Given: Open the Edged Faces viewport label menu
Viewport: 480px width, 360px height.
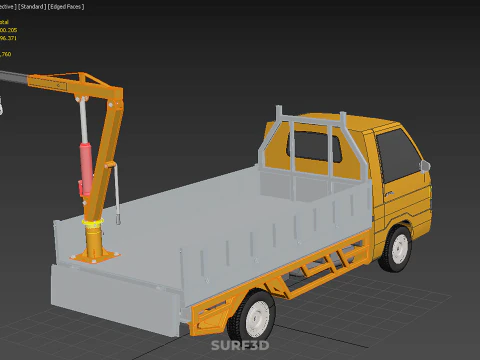Looking at the screenshot, I should pos(66,7).
